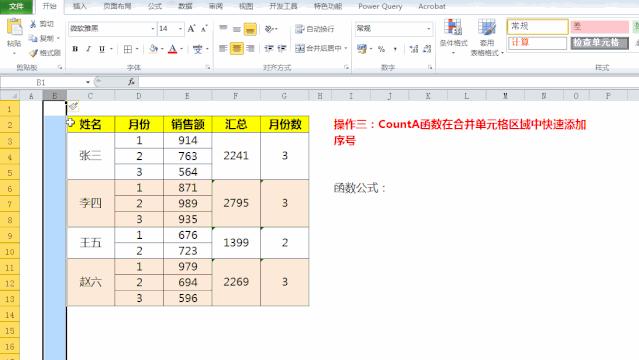Click the insert function fx icon
639x360 pixels.
tap(131, 82)
